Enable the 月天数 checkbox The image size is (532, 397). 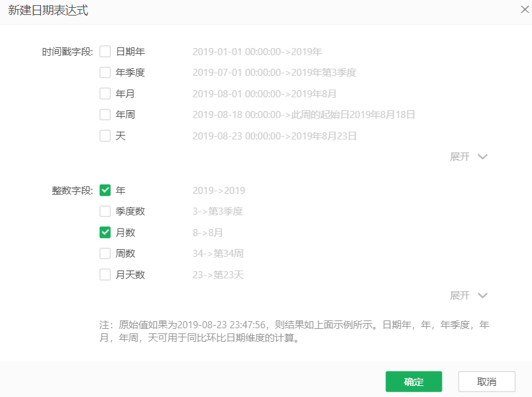(105, 274)
